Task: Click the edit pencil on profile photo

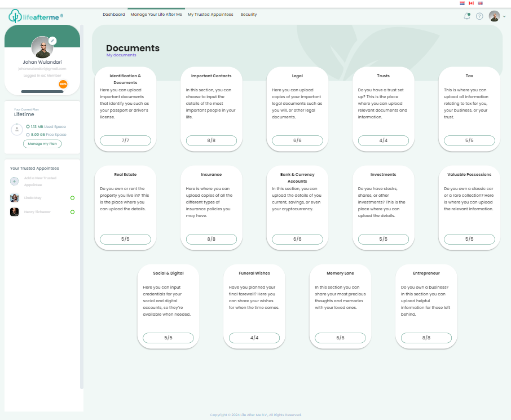Action: [52, 41]
